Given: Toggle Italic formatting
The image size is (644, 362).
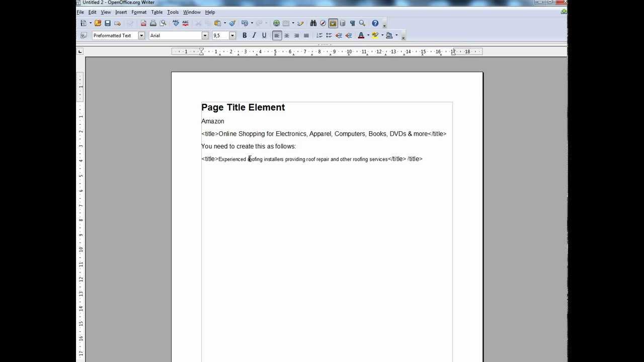Looking at the screenshot, I should point(254,35).
